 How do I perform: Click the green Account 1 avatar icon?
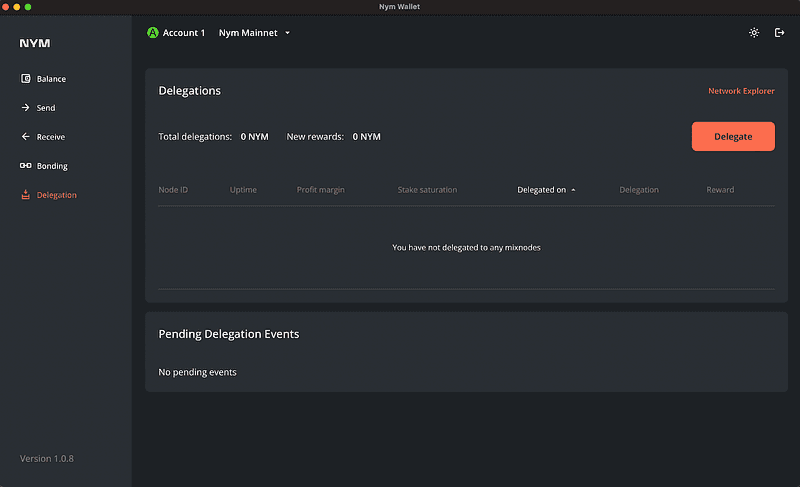pyautogui.click(x=153, y=33)
